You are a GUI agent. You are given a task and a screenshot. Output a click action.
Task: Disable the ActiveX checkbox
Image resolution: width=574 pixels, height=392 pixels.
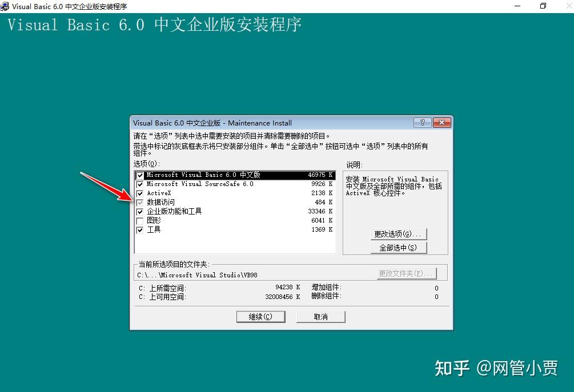click(x=140, y=193)
